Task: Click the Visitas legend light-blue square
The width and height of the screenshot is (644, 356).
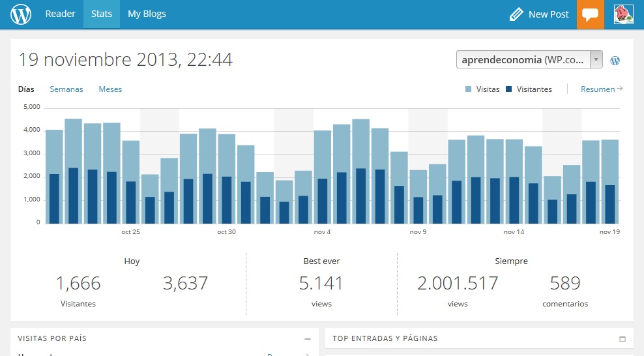Action: (469, 89)
